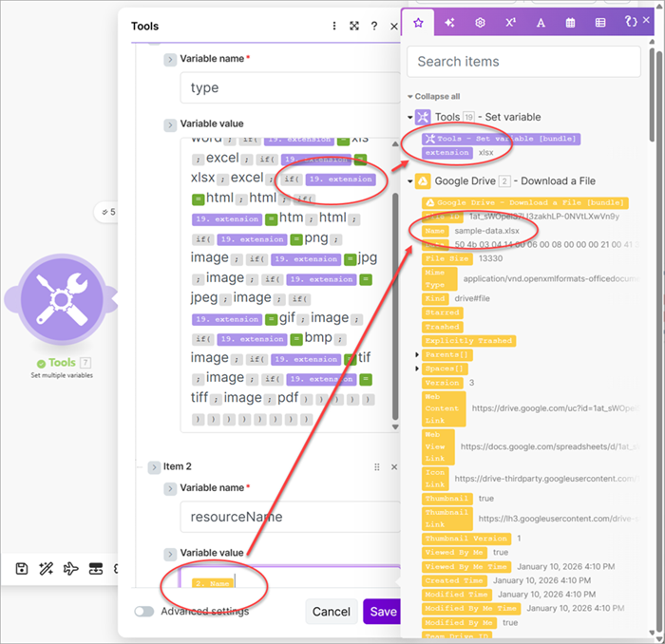This screenshot has height=644, width=665.
Task: Open the general functions gear tab
Action: pos(480,23)
